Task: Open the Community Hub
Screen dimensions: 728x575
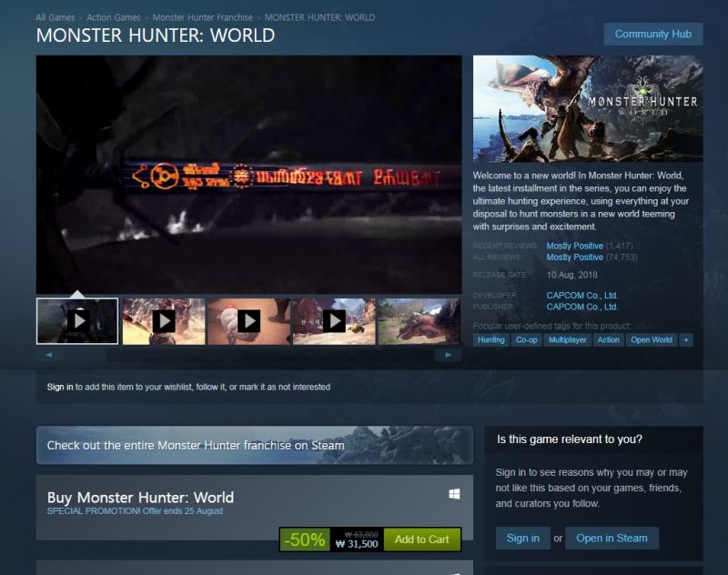Action: coord(652,35)
